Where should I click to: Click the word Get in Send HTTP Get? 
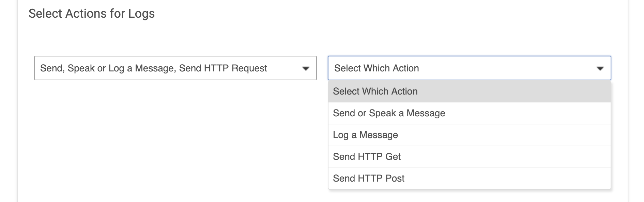pos(393,157)
